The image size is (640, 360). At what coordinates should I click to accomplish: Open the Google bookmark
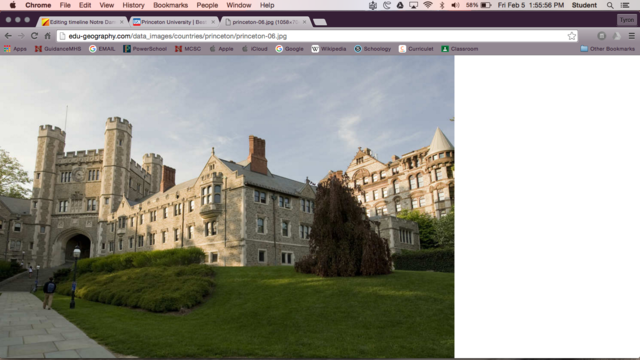[x=289, y=49]
